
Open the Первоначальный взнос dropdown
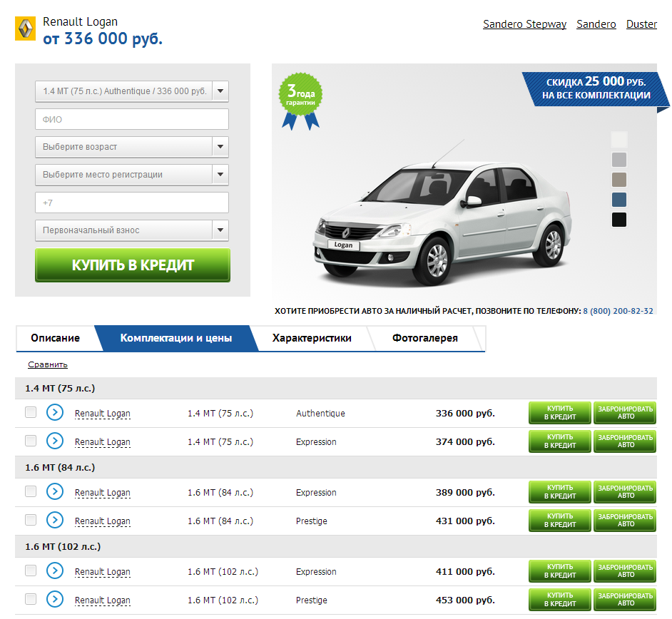point(132,230)
